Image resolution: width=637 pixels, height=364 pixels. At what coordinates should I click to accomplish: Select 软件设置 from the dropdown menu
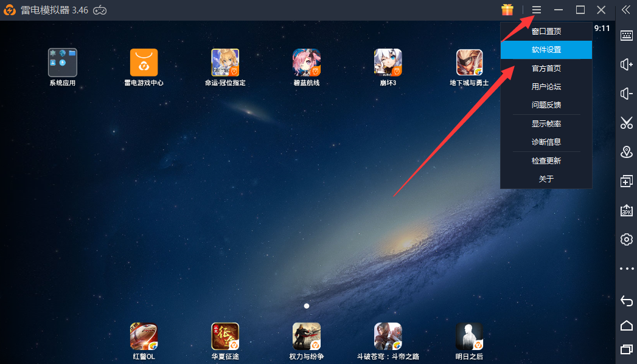point(546,50)
